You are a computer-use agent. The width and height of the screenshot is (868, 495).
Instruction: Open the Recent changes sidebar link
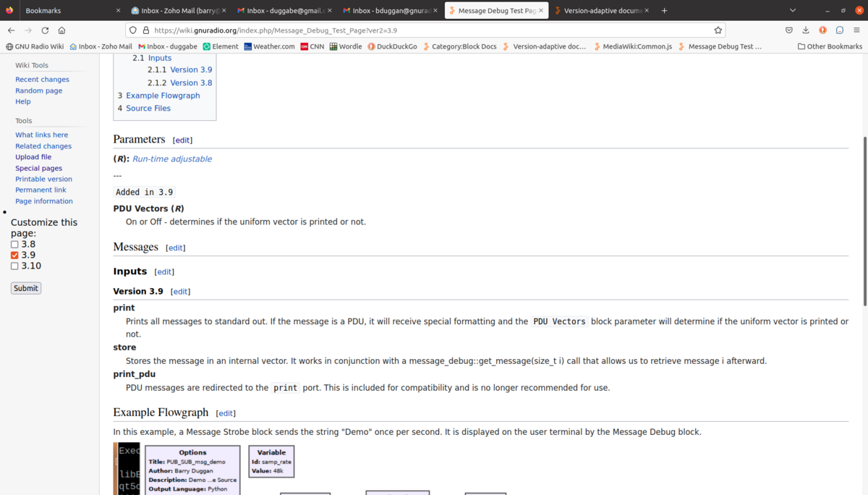point(41,79)
